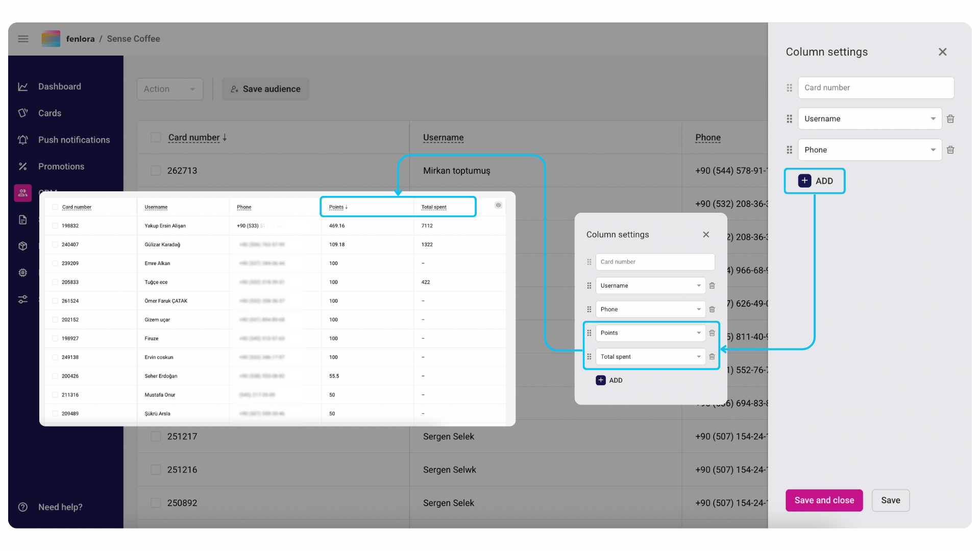Click the sliders settings icon in the sidebar
Screen dimensions: 980x551
point(23,299)
